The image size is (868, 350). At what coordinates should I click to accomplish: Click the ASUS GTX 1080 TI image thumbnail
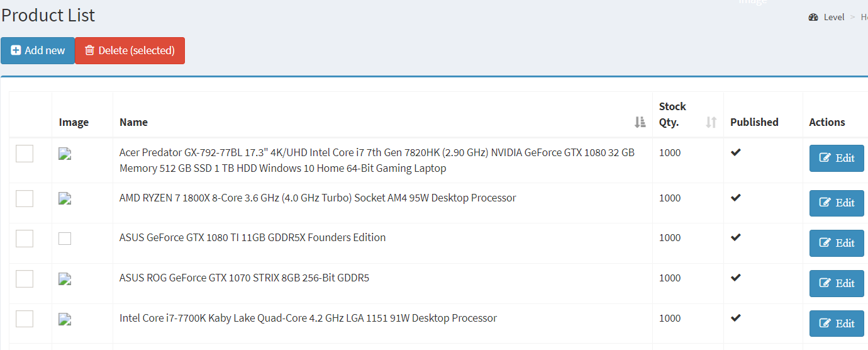coord(65,239)
